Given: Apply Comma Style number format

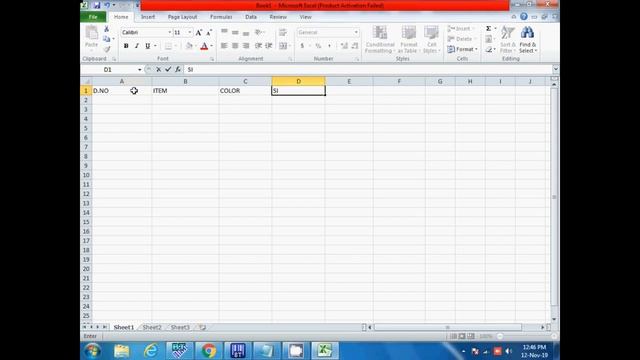Looking at the screenshot, I should coord(329,46).
